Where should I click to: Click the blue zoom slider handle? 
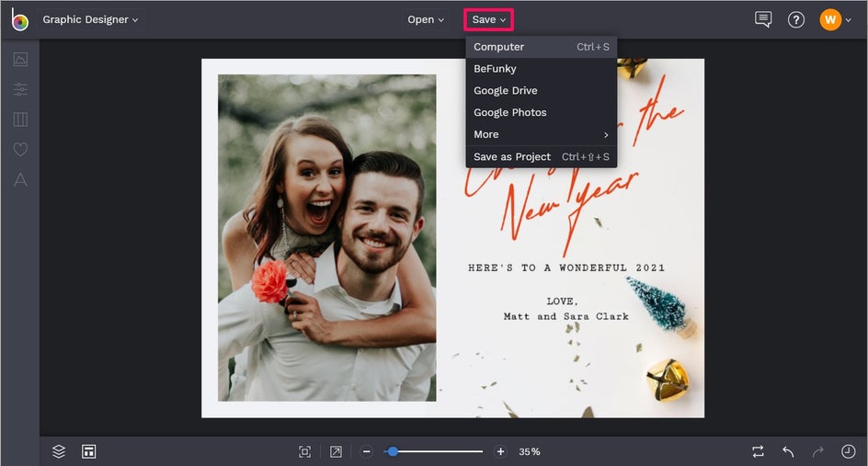pyautogui.click(x=393, y=451)
